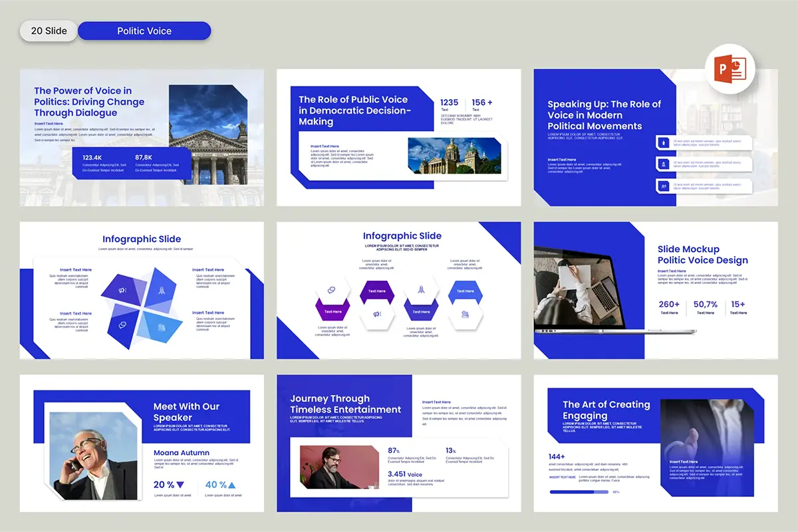Select the "Speaking Up" slide title

tap(604, 115)
